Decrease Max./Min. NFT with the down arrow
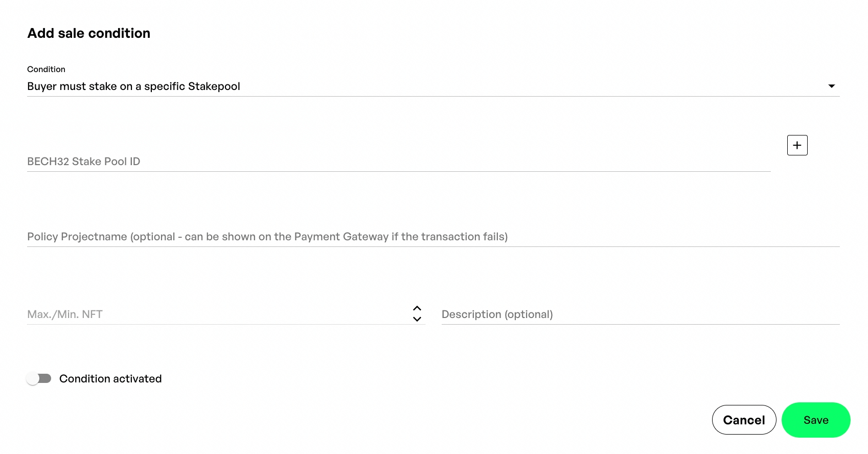Viewport: 868px width, 454px height. [x=417, y=319]
